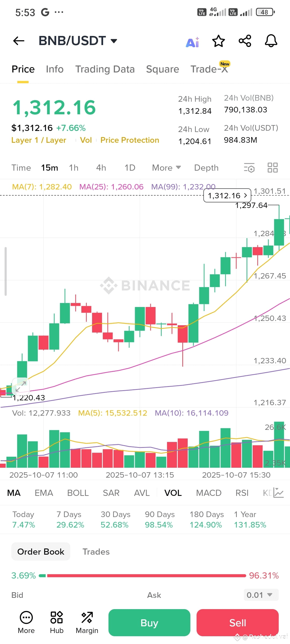Open the Hub icon
The width and height of the screenshot is (290, 644).
(57, 623)
